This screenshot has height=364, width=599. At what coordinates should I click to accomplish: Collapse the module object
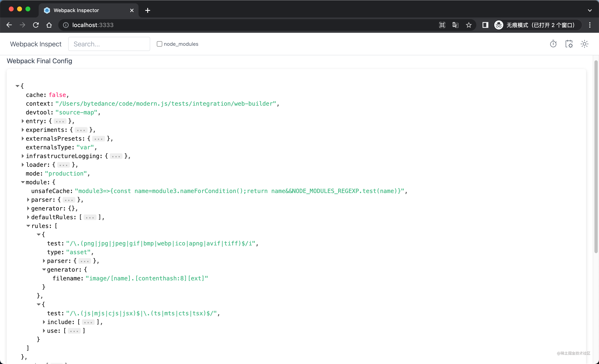pos(23,182)
